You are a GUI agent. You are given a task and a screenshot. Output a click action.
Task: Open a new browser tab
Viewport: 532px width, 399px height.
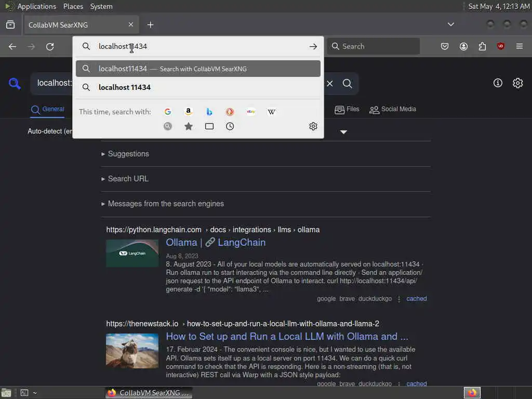click(x=150, y=25)
